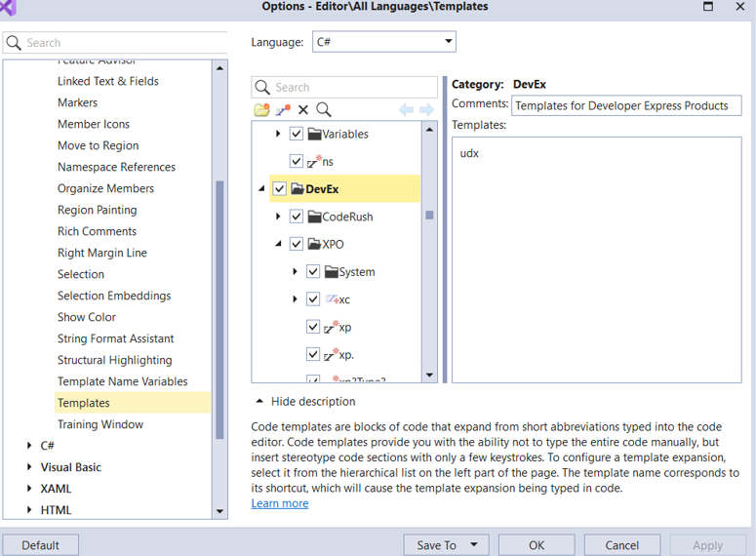Click the Variables folder icon
The width and height of the screenshot is (756, 556).
314,134
